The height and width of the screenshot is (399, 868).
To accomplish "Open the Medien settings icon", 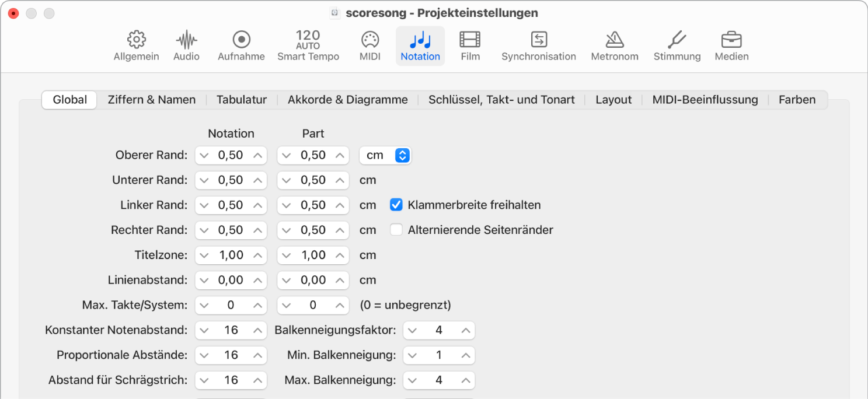I will point(731,45).
